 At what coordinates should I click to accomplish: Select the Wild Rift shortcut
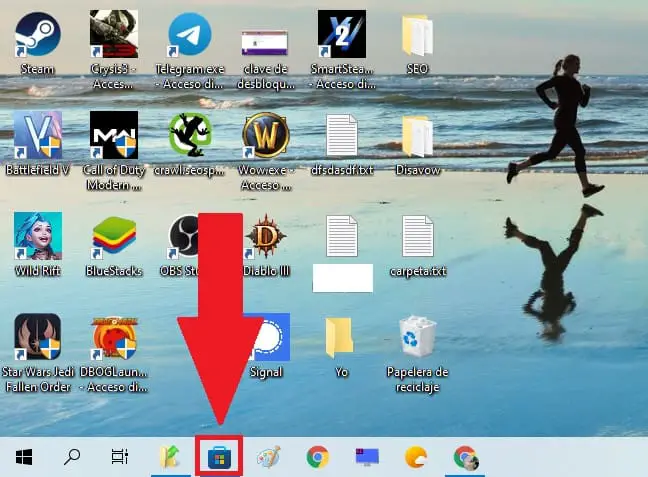pyautogui.click(x=38, y=236)
